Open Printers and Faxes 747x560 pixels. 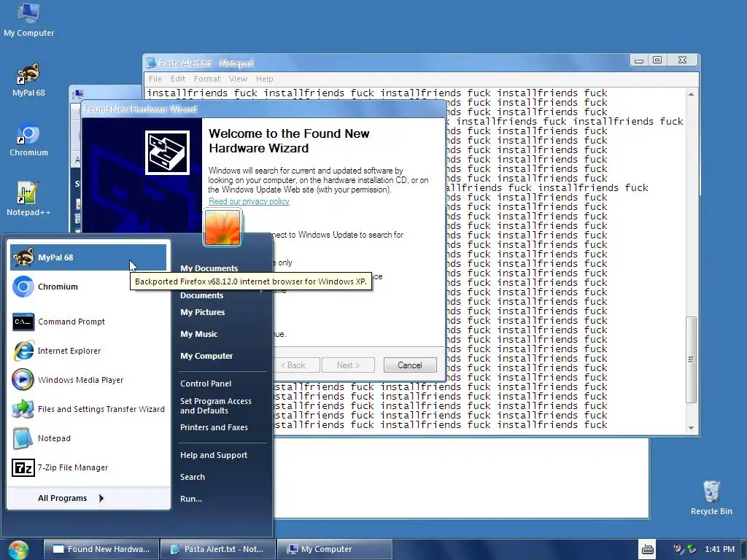214,427
